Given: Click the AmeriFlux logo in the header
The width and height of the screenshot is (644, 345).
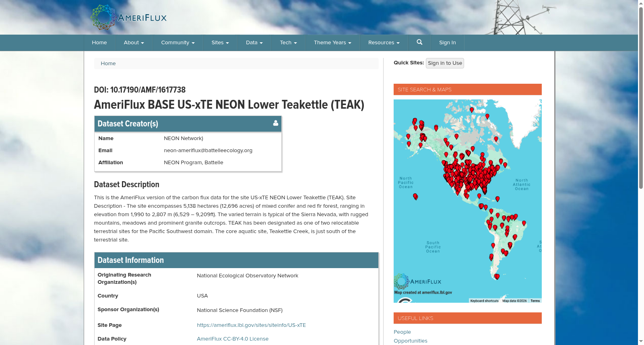Looking at the screenshot, I should pyautogui.click(x=128, y=17).
